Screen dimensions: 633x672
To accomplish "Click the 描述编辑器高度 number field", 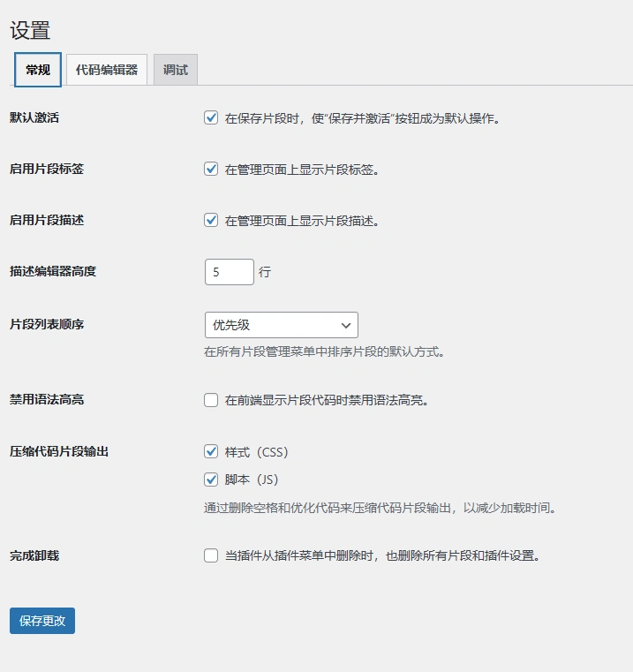I will tap(230, 272).
